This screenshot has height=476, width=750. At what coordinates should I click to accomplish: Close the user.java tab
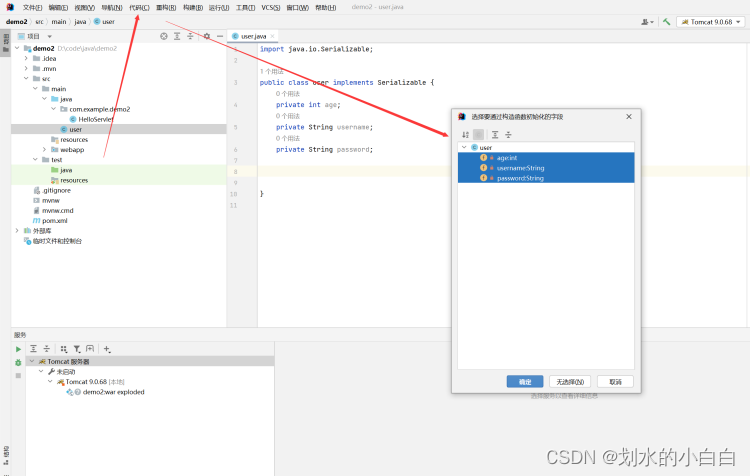click(273, 36)
